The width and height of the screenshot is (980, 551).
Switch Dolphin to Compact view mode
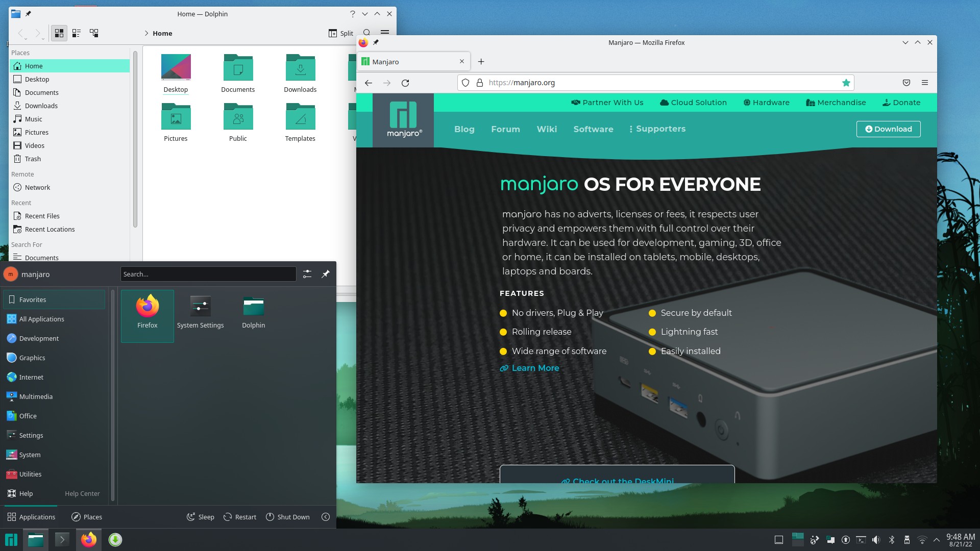[x=77, y=33]
